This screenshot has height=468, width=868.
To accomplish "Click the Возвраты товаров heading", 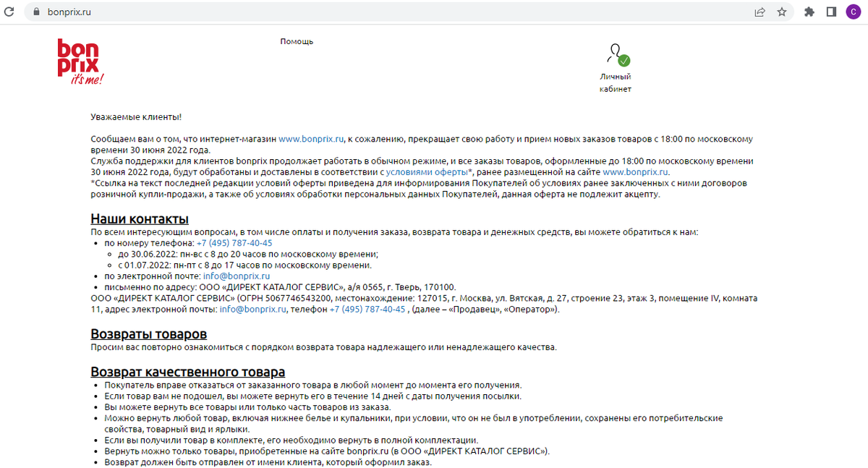I will [x=149, y=334].
